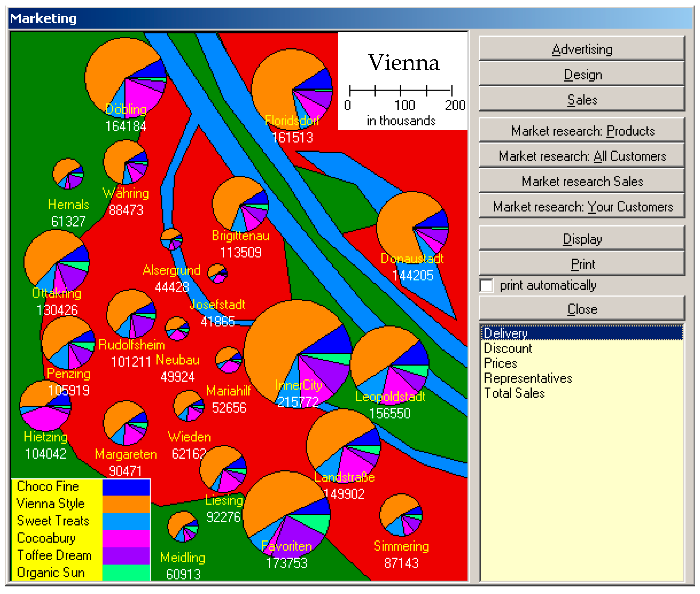The width and height of the screenshot is (700, 594).
Task: Click the Simmering pie chart
Action: [401, 515]
